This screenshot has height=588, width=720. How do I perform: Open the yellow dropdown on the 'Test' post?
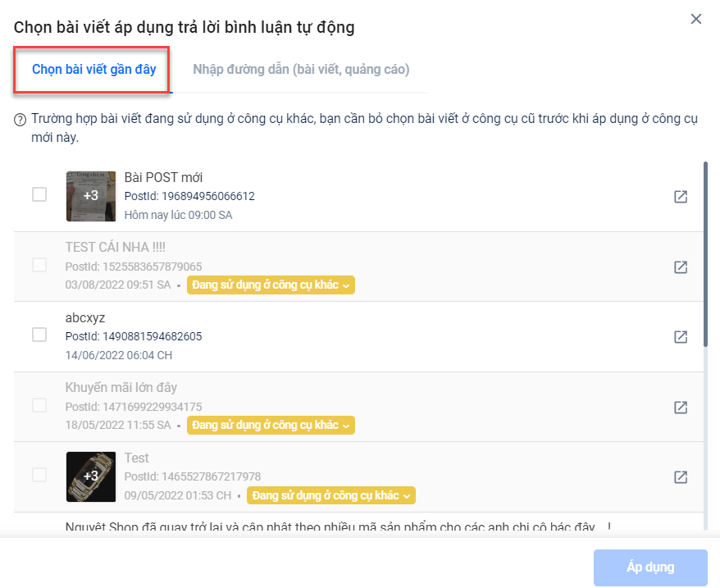pyautogui.click(x=331, y=495)
